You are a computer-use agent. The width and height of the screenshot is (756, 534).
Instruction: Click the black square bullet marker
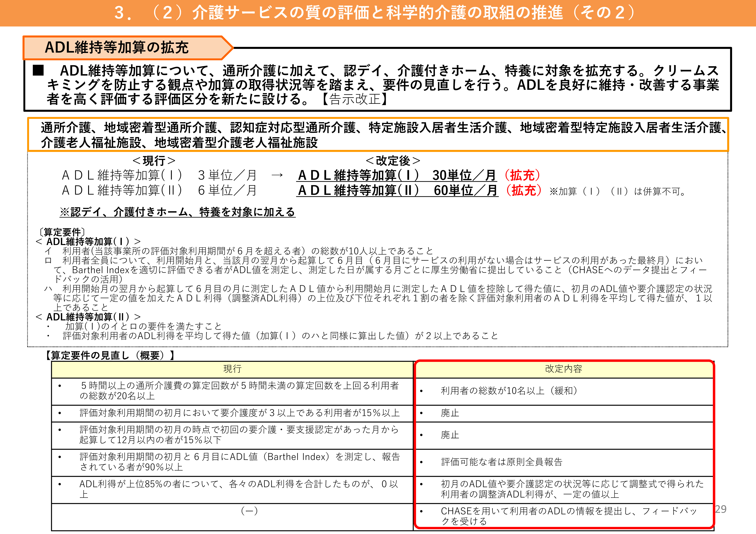(x=39, y=70)
